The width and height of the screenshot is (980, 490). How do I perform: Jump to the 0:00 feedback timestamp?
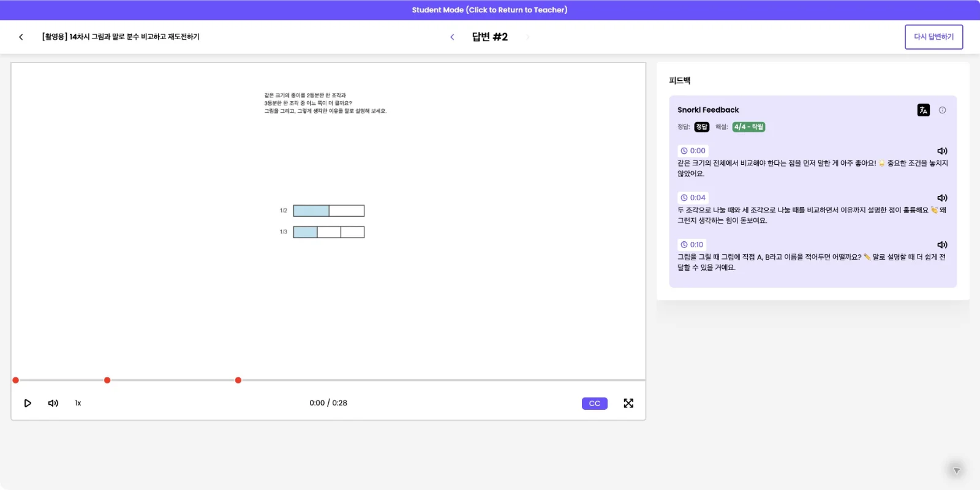click(x=693, y=151)
